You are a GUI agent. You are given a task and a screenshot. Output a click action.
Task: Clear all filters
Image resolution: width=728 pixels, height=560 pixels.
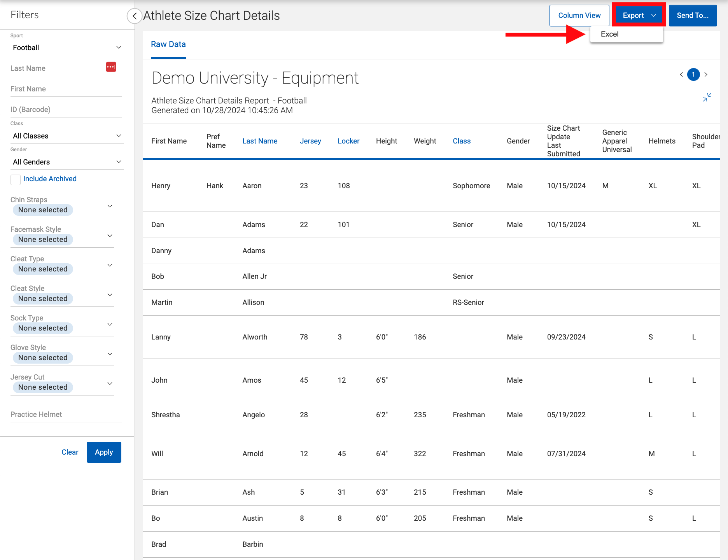tap(70, 452)
